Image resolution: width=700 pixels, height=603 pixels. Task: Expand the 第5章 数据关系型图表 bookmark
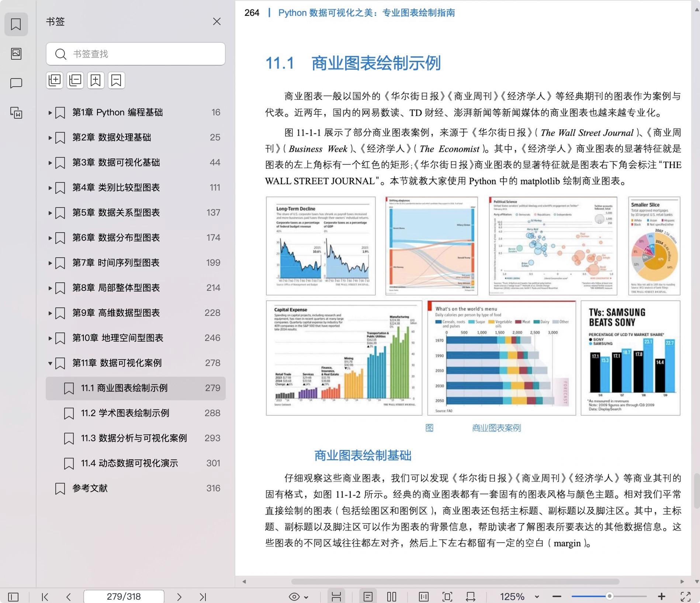pos(50,213)
